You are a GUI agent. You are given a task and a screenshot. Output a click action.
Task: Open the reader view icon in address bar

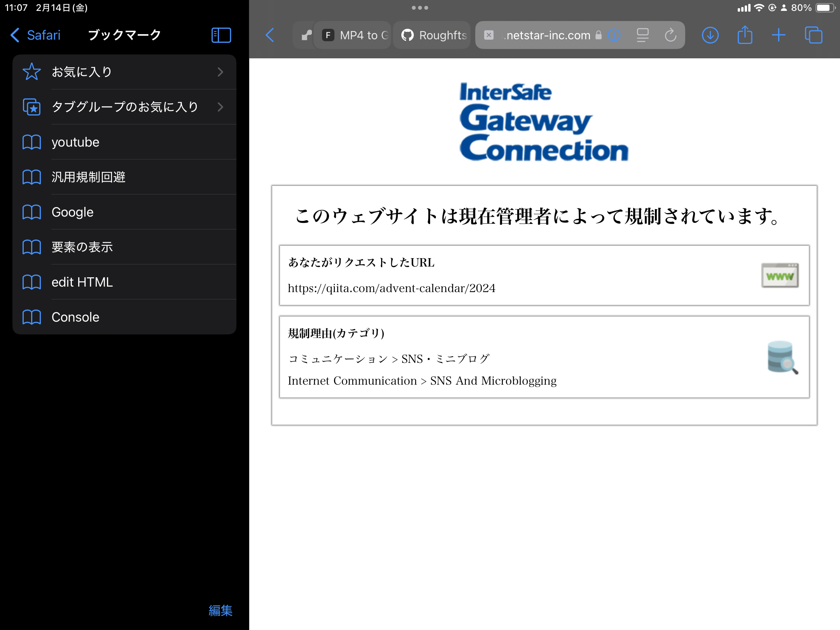coord(642,35)
